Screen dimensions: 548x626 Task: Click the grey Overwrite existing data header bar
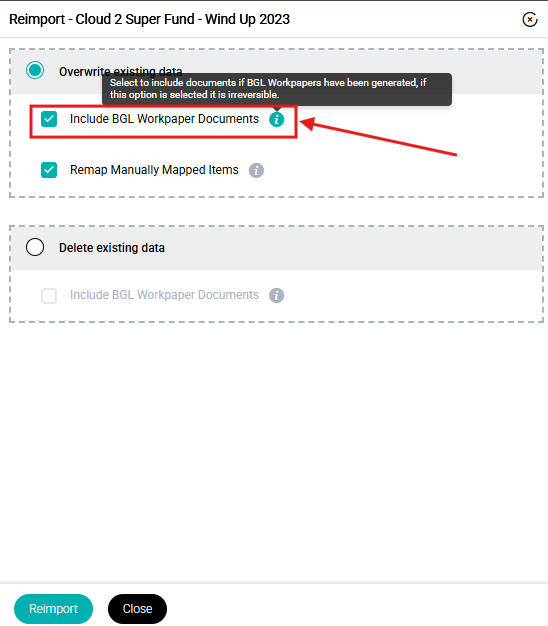[x=276, y=72]
